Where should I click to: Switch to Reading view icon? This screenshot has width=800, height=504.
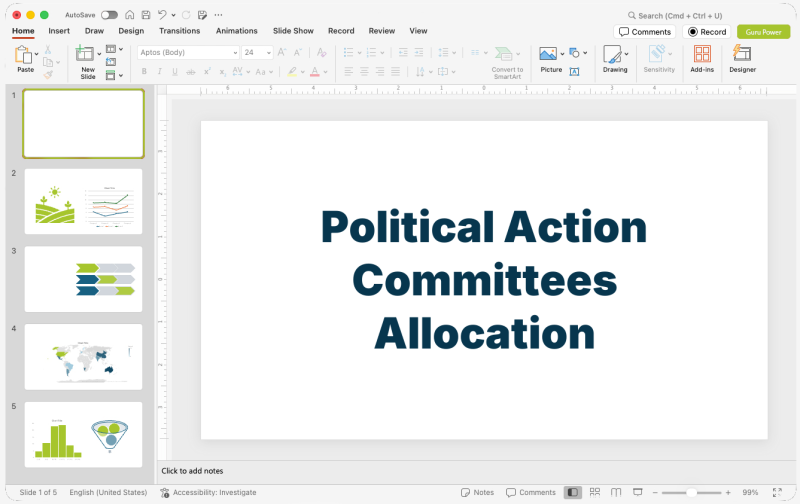[x=616, y=492]
